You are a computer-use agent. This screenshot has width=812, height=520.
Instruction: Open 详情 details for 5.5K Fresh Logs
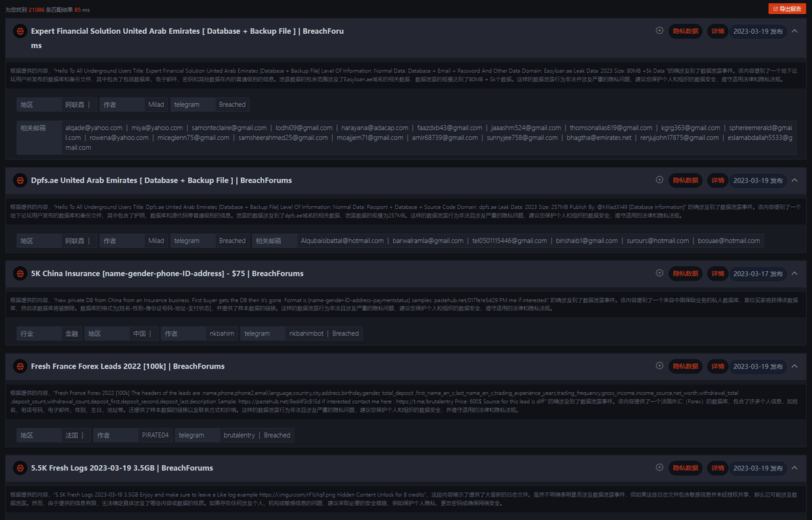(x=717, y=468)
